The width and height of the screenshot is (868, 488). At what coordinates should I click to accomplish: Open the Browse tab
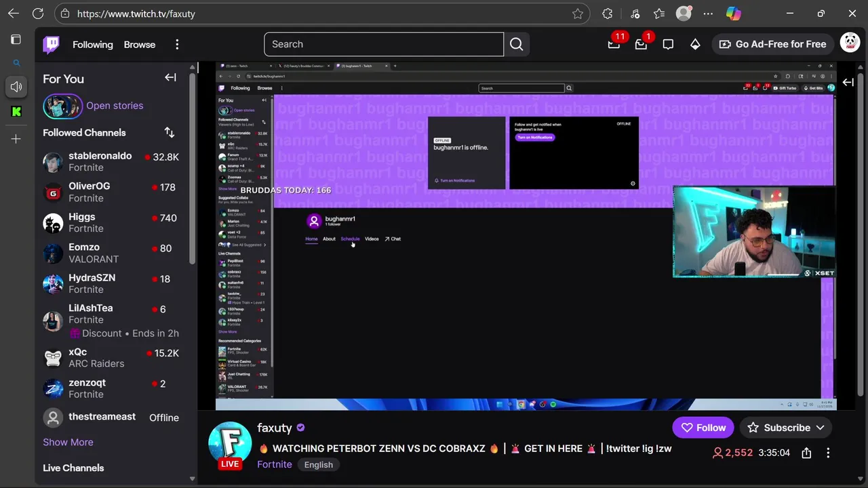140,45
